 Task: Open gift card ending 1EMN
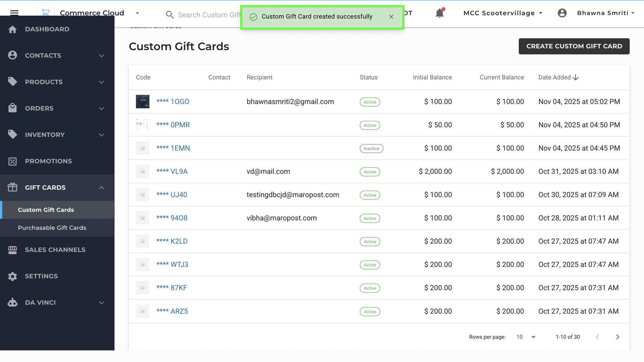(173, 148)
